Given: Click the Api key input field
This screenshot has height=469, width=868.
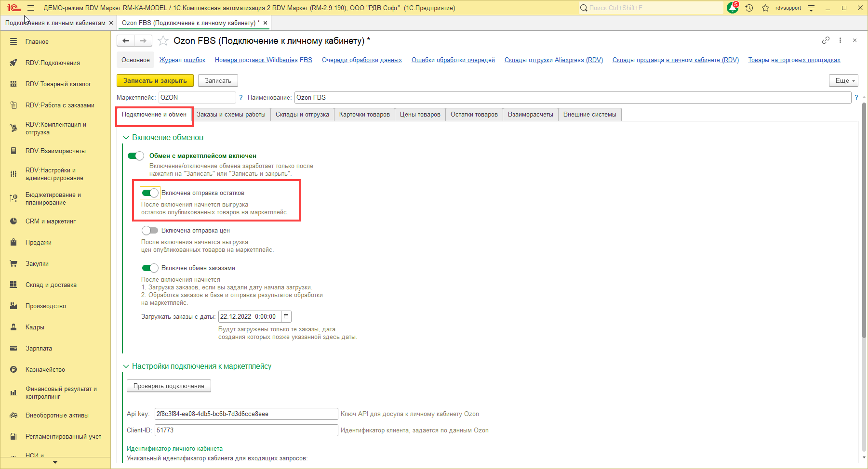Looking at the screenshot, I should click(x=246, y=414).
